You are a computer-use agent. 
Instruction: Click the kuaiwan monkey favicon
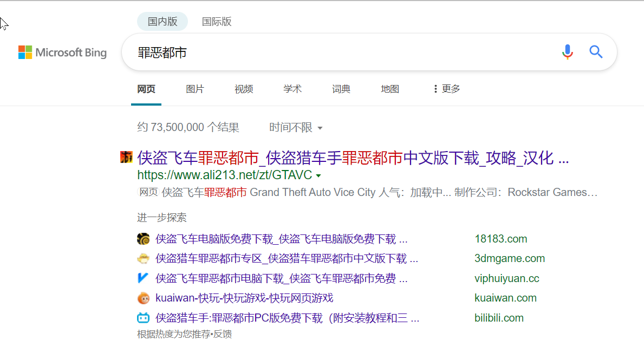pyautogui.click(x=143, y=298)
